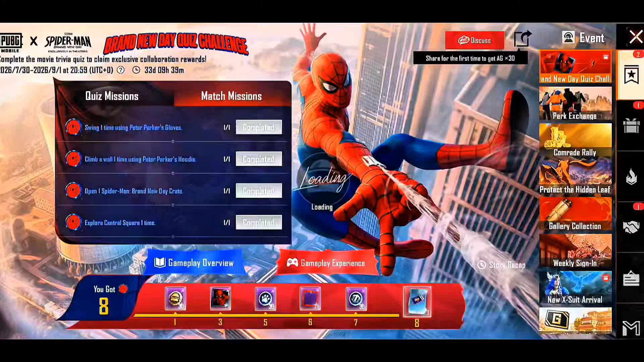The width and height of the screenshot is (644, 362).
Task: Click the Climb a wall mission badge
Action: (73, 159)
